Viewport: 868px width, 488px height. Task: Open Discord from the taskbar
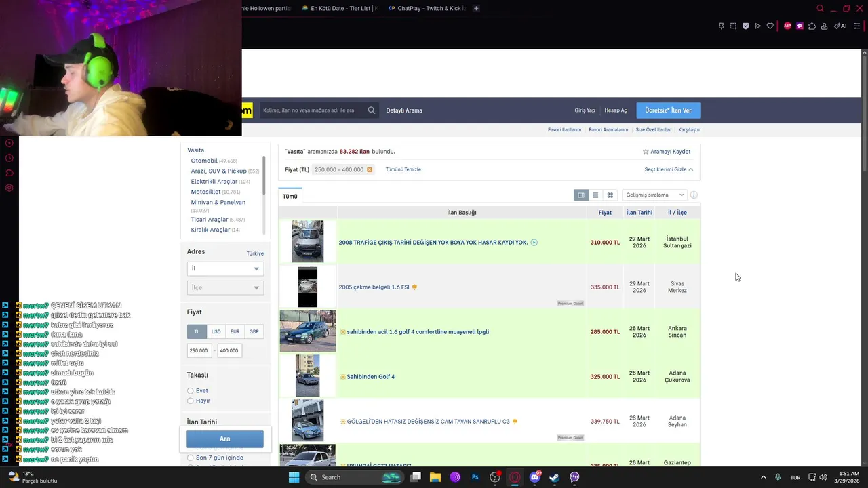click(534, 477)
